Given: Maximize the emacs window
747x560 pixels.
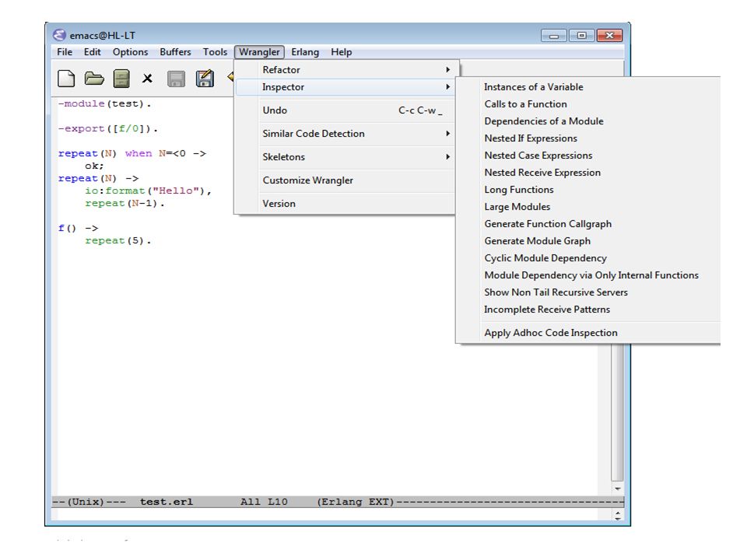Looking at the screenshot, I should pyautogui.click(x=581, y=35).
